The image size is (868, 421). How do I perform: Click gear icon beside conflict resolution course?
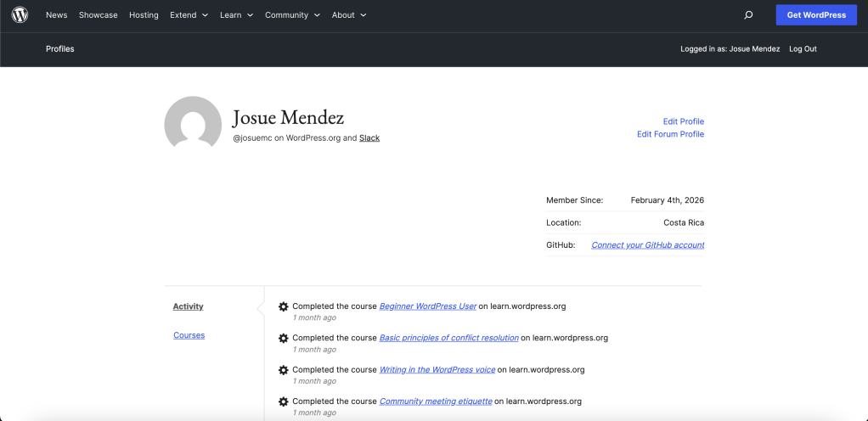(284, 338)
